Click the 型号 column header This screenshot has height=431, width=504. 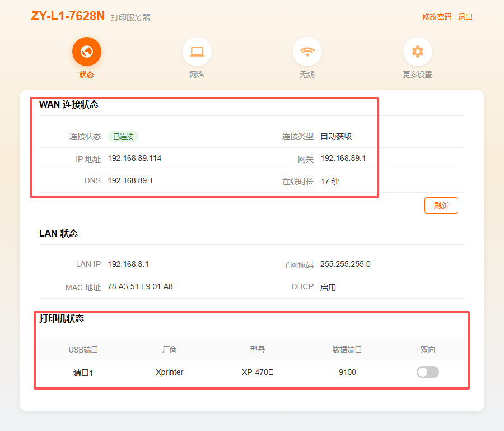(x=258, y=350)
